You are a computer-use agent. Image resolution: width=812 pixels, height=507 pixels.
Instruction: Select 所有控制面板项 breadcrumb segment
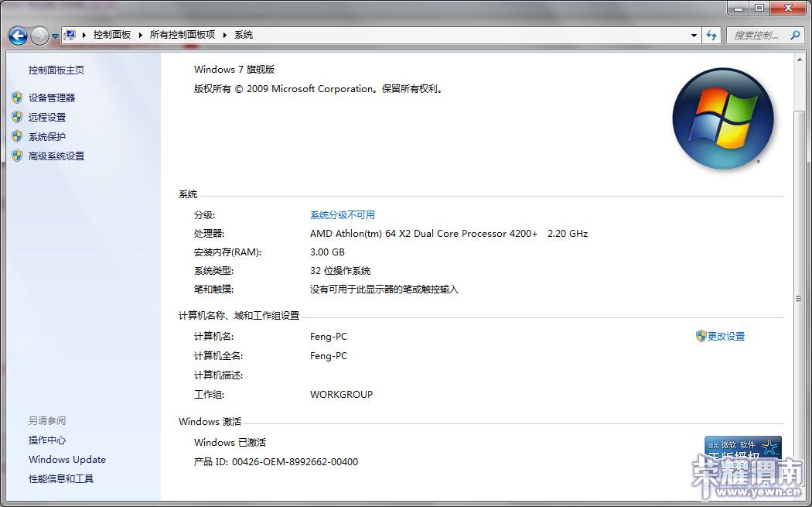pos(183,35)
